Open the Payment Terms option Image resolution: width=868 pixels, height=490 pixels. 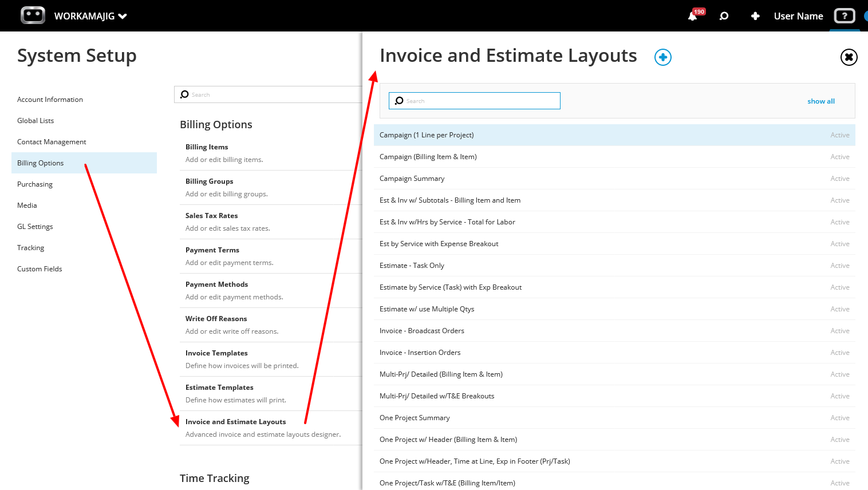(271, 256)
